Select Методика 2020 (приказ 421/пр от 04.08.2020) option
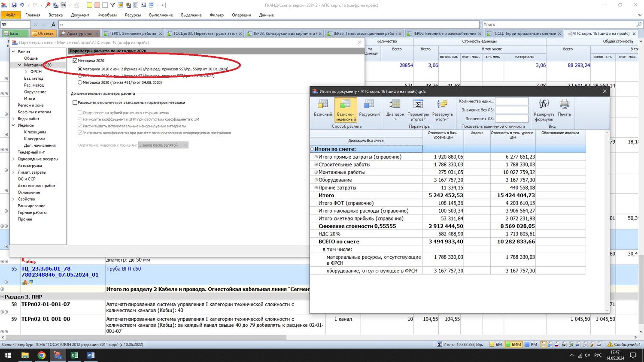Viewport: 644px width, 362px height. (80, 82)
